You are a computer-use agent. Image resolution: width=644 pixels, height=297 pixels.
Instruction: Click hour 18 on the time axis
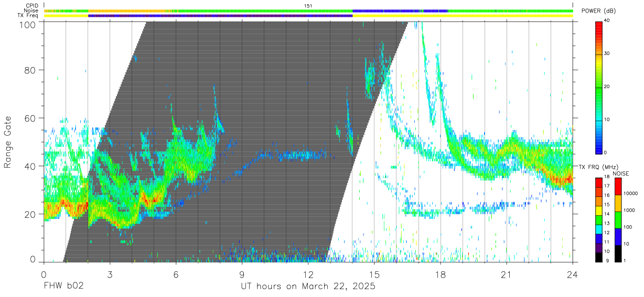point(440,274)
